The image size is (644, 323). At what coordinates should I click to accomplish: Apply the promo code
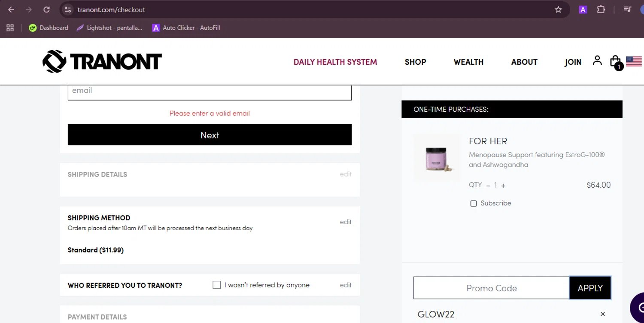click(590, 288)
